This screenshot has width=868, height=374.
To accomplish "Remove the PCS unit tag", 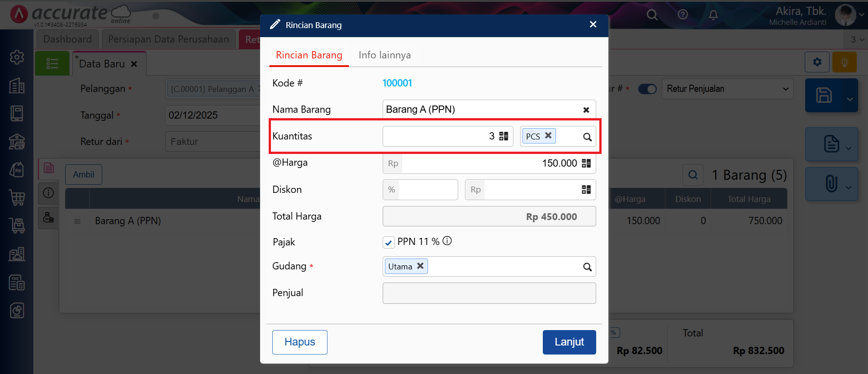I will coord(548,135).
